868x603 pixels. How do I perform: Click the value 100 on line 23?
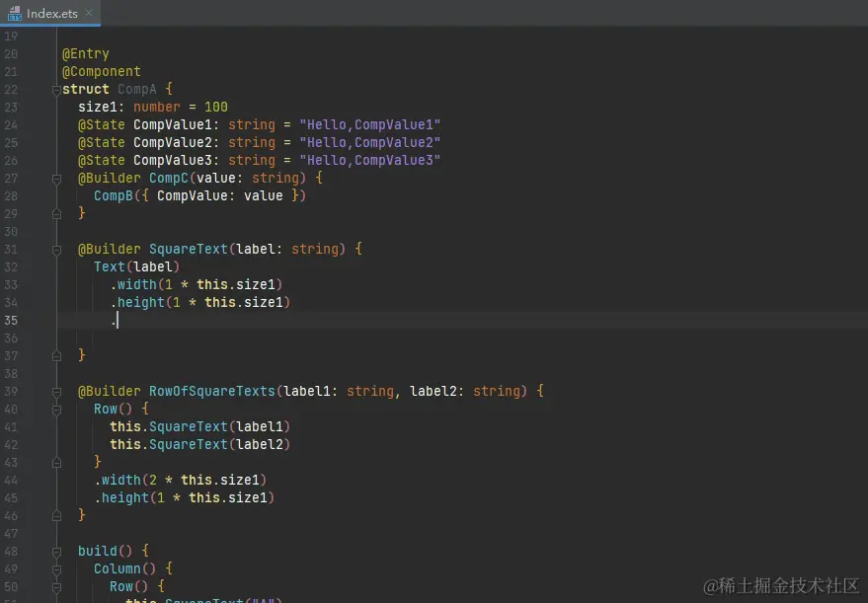click(216, 107)
